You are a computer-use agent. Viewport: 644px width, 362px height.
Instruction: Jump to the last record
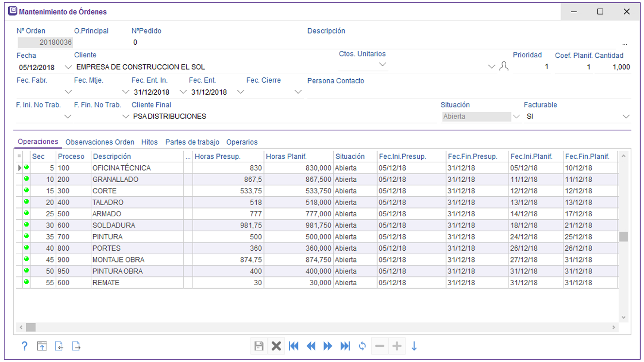pyautogui.click(x=345, y=346)
